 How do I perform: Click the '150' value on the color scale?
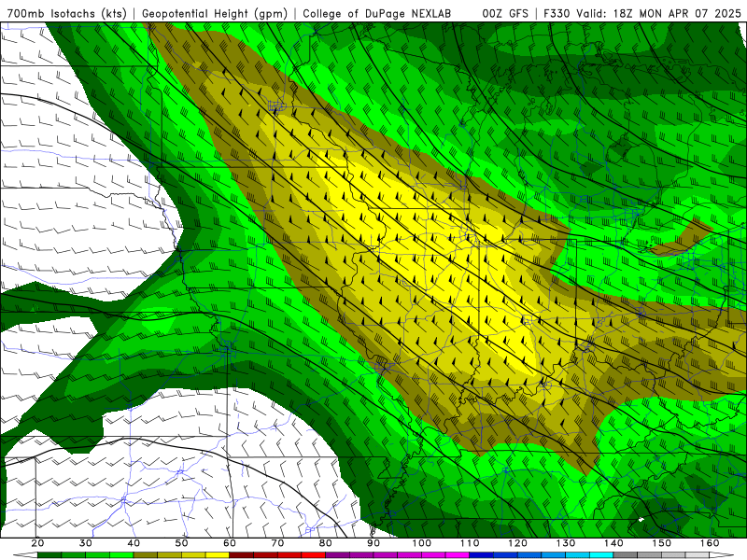click(x=662, y=543)
